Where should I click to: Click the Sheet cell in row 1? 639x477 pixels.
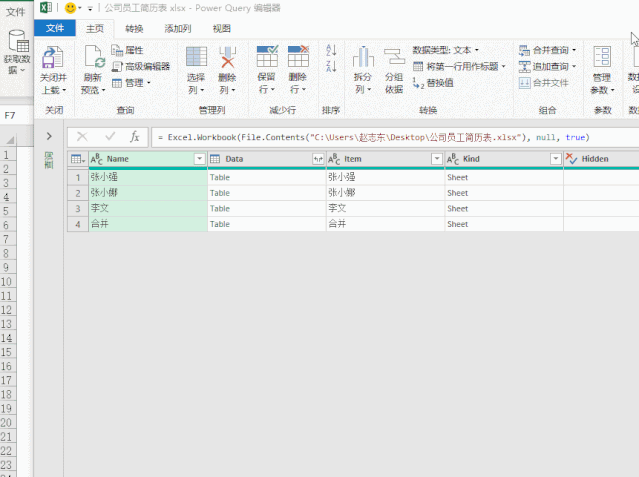click(504, 177)
